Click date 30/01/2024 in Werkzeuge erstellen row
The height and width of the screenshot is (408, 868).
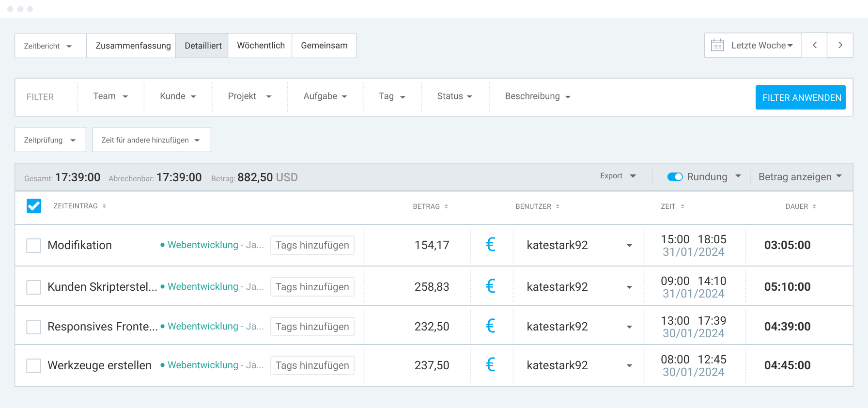click(x=694, y=372)
